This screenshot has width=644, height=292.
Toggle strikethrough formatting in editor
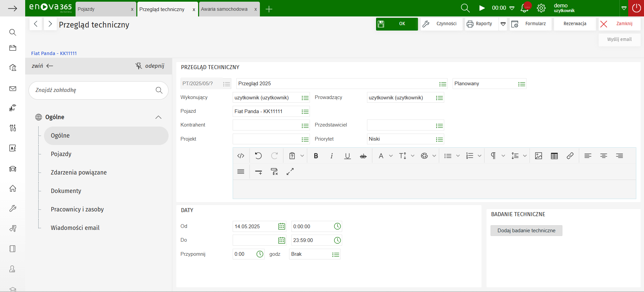point(363,156)
